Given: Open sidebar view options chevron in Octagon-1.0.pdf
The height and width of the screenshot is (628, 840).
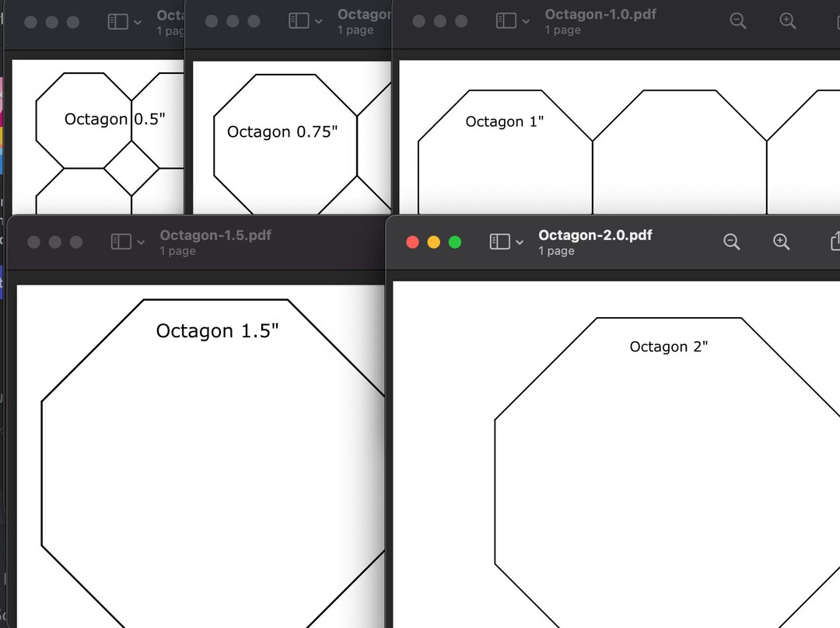Looking at the screenshot, I should (525, 21).
